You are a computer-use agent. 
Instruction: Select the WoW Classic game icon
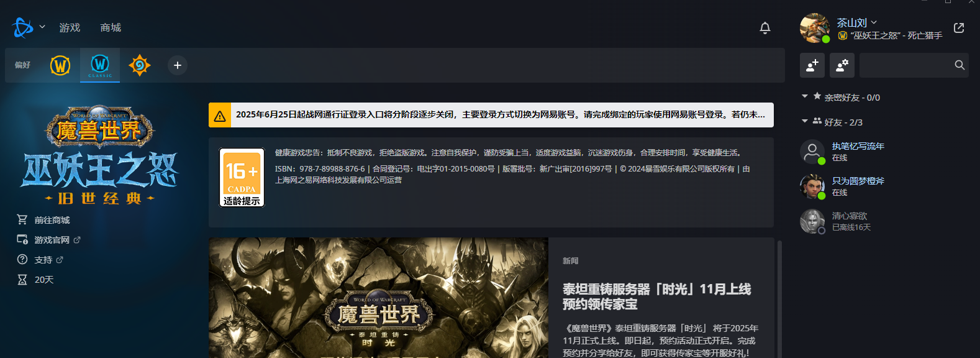[x=100, y=65]
